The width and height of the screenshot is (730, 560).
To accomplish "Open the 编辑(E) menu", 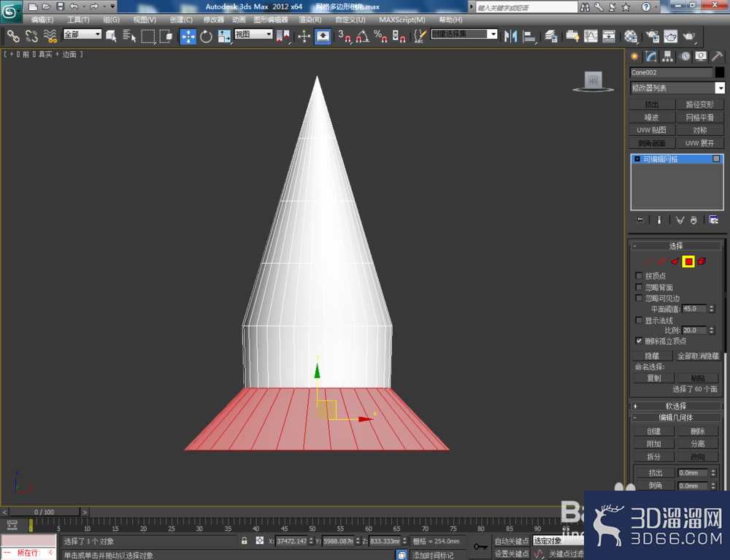I will [x=42, y=20].
